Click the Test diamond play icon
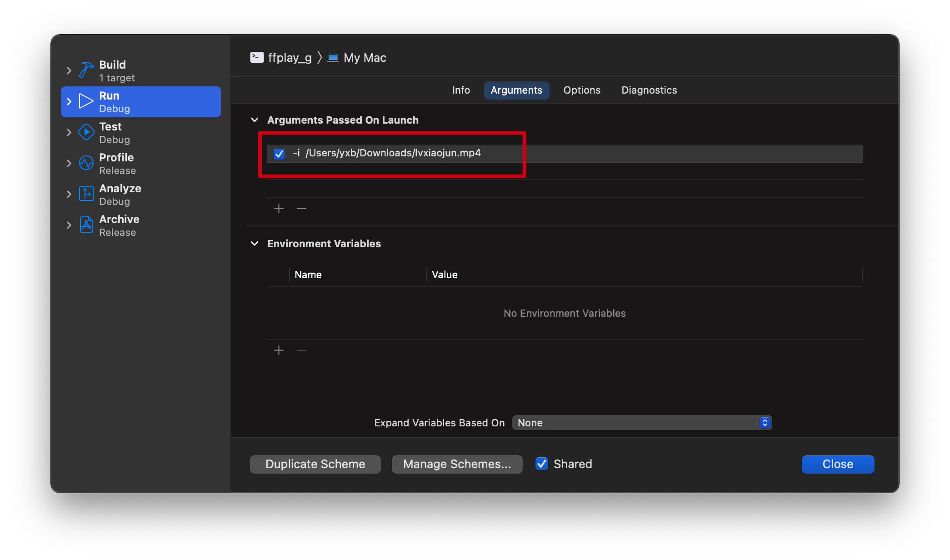 pos(86,132)
